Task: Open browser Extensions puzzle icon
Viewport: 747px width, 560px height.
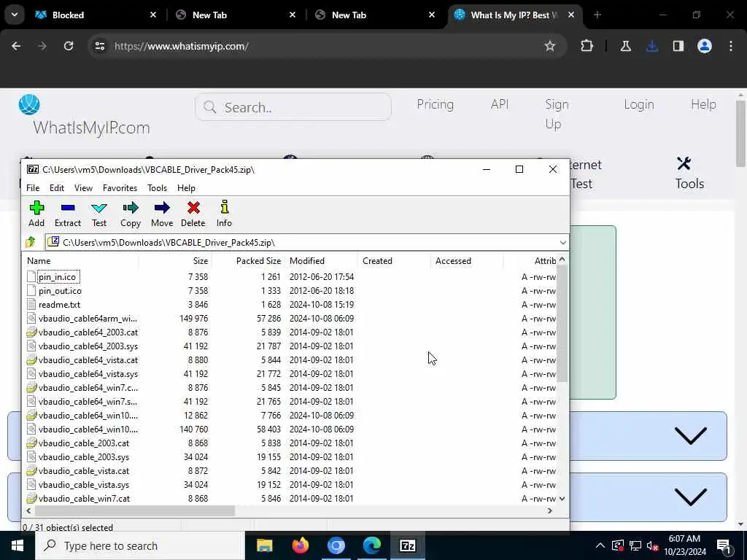Action: click(587, 46)
